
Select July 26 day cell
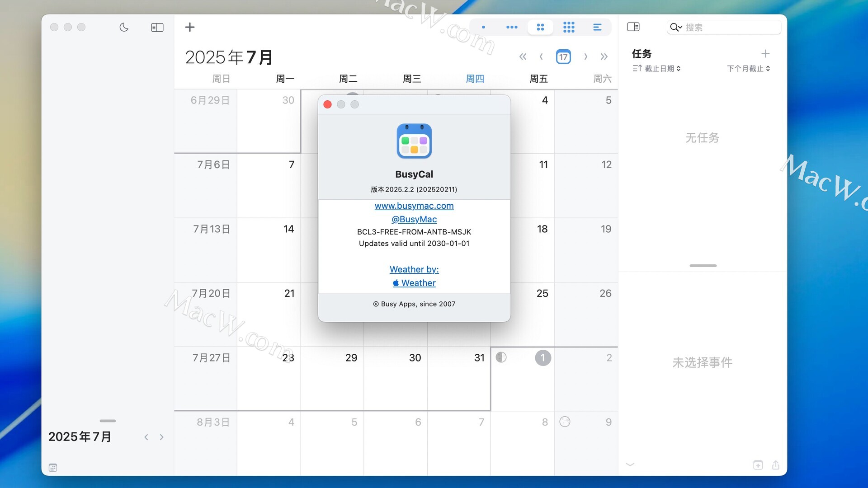tap(586, 314)
